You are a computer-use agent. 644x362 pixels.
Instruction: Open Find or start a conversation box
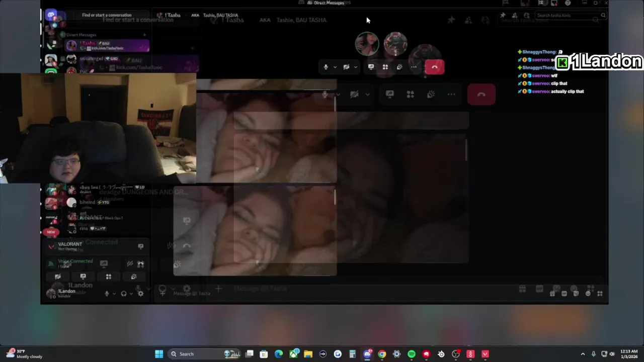pos(107,15)
